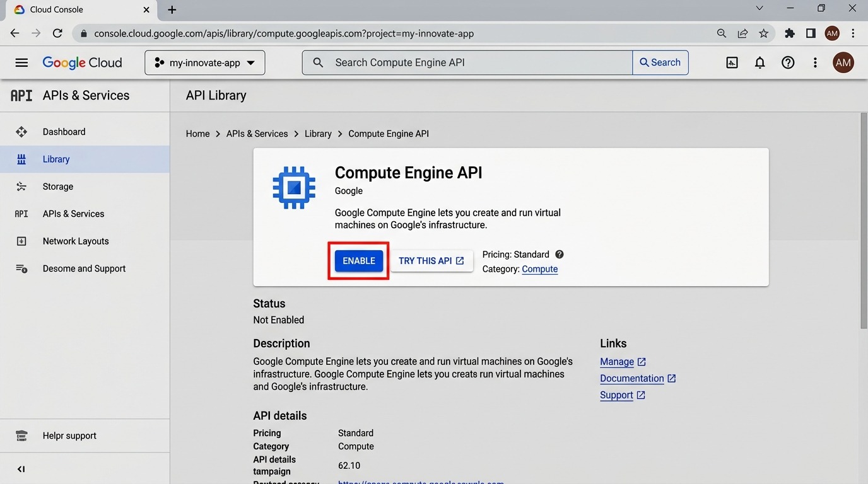868x484 pixels.
Task: Click the share page icon in address bar
Action: (x=742, y=33)
